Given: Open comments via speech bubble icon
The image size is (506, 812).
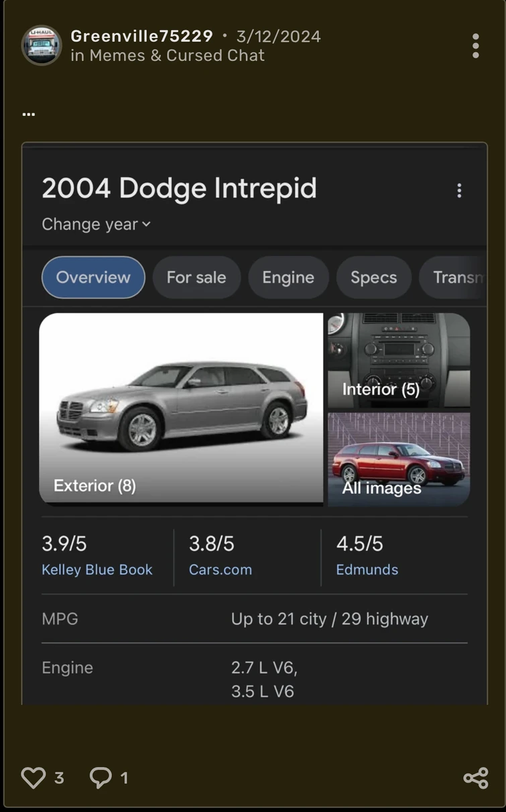Looking at the screenshot, I should coord(101,778).
